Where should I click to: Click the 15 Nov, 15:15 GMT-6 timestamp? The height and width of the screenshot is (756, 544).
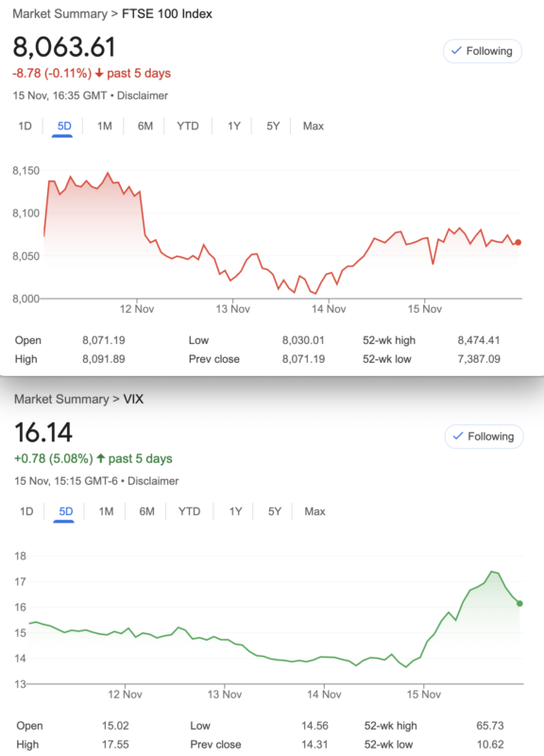(65, 481)
